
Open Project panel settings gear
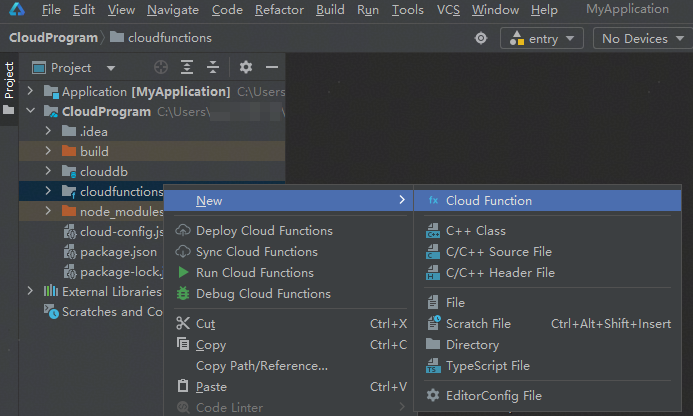pyautogui.click(x=246, y=67)
